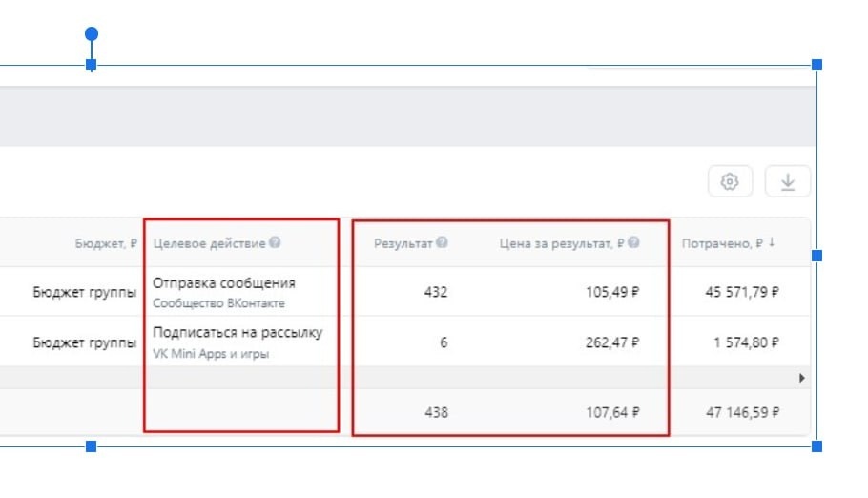Click the bottom-middle resize handle

pos(92,446)
